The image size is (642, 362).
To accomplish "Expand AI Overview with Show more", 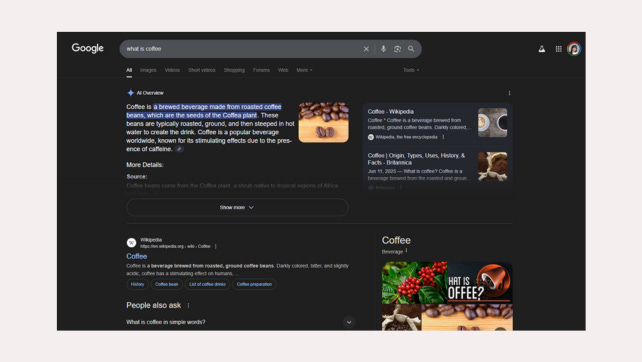I will 237,208.
